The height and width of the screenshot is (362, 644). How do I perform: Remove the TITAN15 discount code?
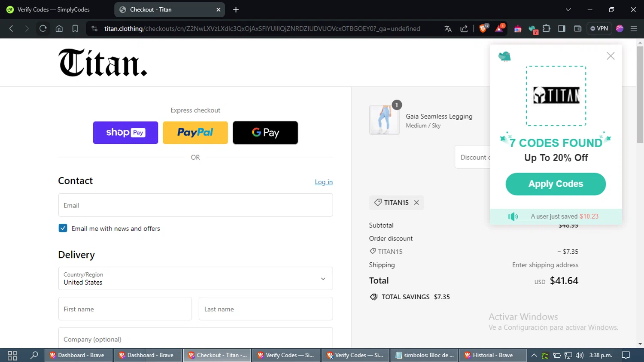pos(416,203)
